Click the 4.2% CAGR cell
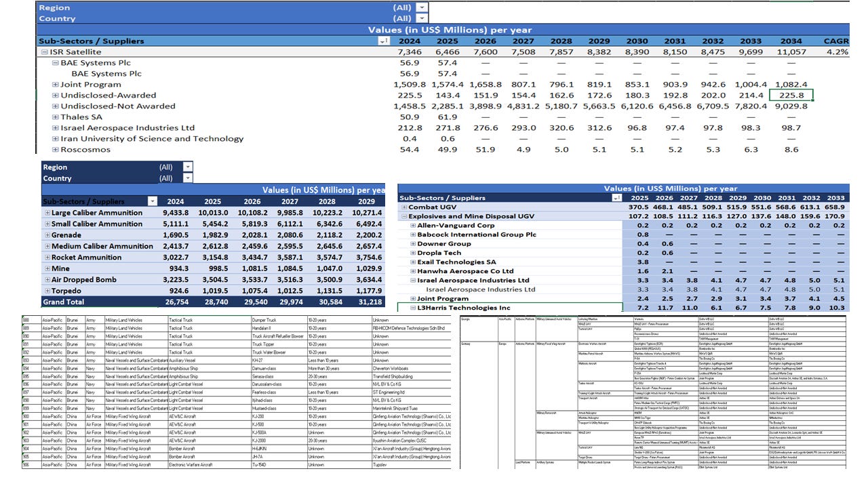 pyautogui.click(x=835, y=52)
